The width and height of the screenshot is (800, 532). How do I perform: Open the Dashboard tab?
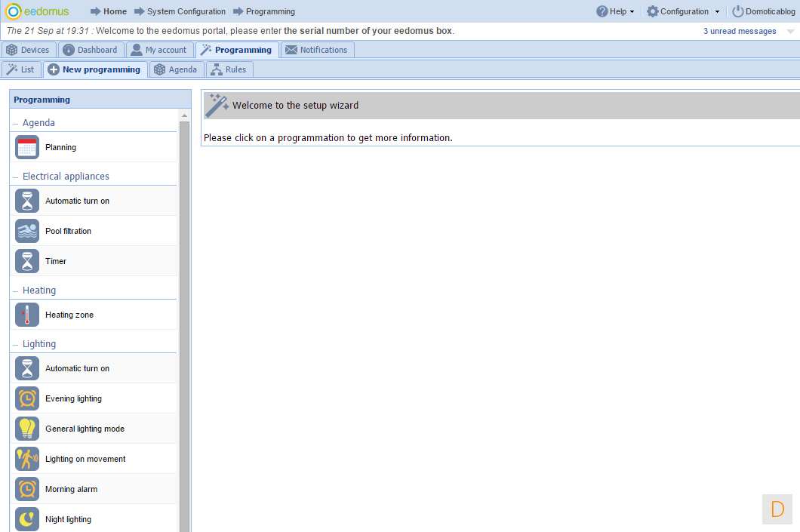pyautogui.click(x=91, y=50)
